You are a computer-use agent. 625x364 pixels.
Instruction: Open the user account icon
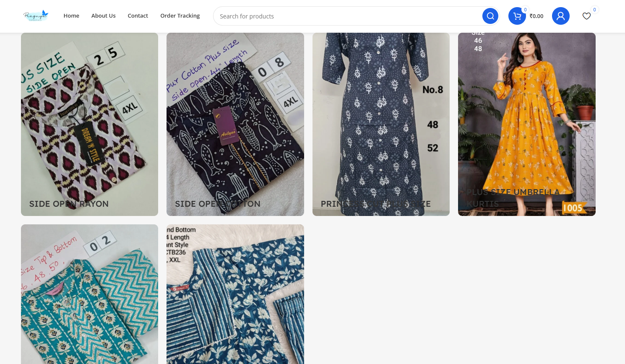tap(560, 16)
